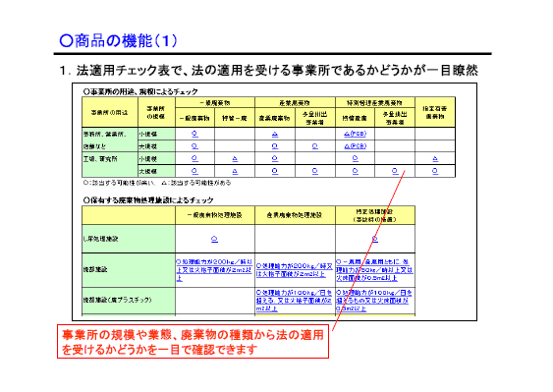
Task: Open the △ link for 事務所 小規模 under 産業廃棄物
Action: point(275,134)
